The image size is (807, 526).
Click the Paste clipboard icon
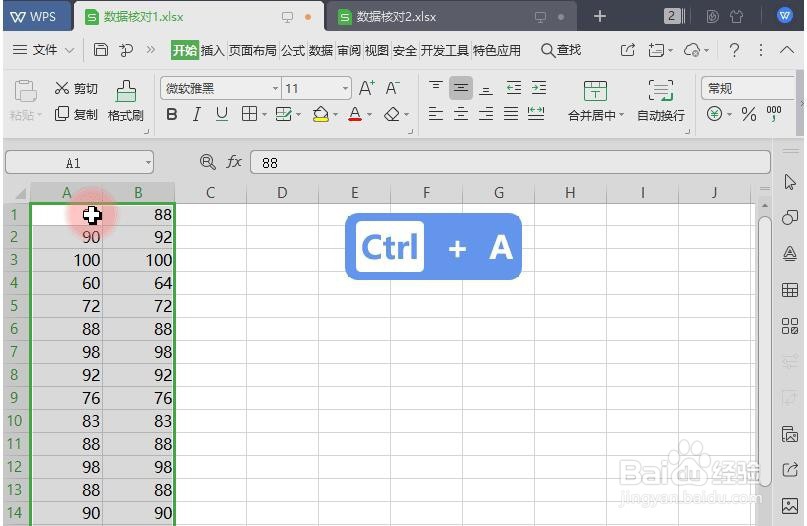24,91
